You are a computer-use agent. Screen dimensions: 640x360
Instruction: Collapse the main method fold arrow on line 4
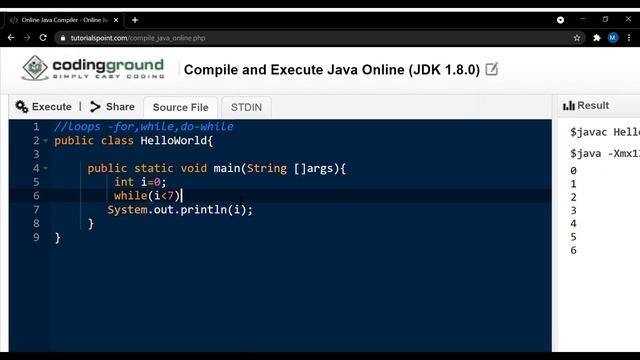pos(45,168)
